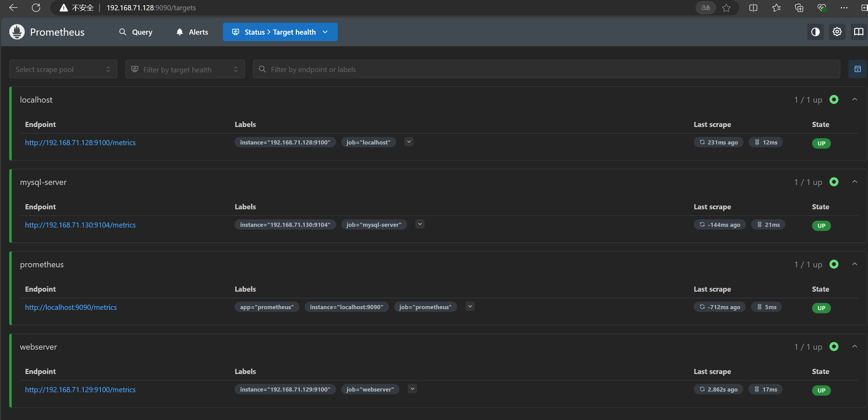Open localhost:9090/metrics endpoint link

click(x=71, y=307)
